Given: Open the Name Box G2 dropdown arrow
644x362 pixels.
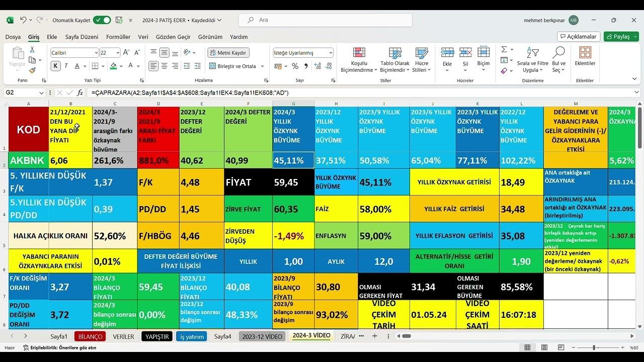Looking at the screenshot, I should coord(41,93).
